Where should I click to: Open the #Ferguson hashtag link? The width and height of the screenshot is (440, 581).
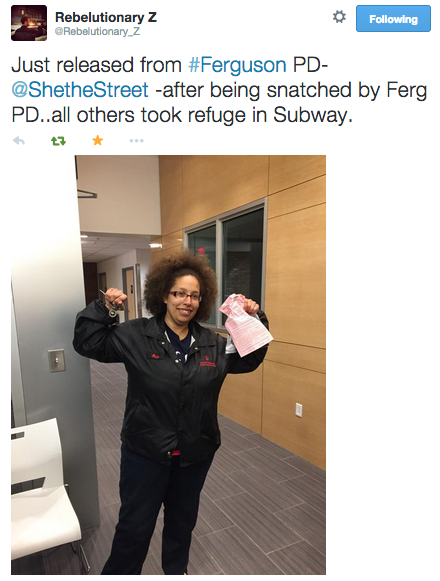tap(237, 65)
